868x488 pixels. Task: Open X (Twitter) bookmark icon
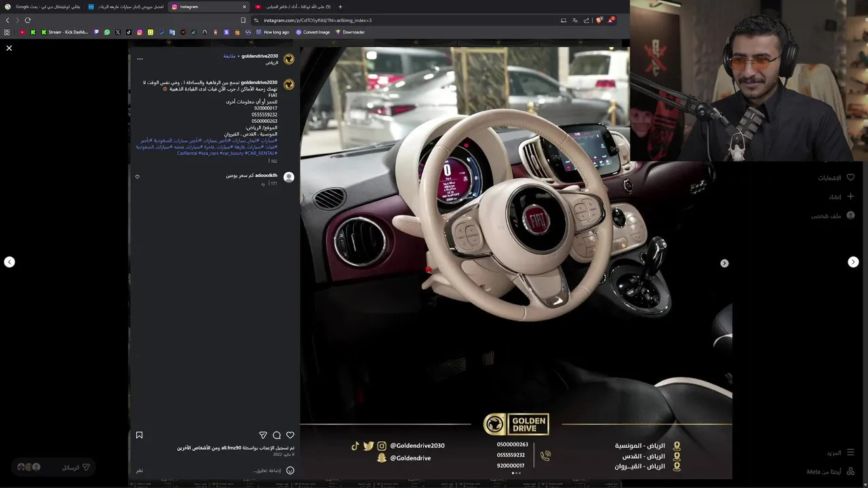pos(118,32)
